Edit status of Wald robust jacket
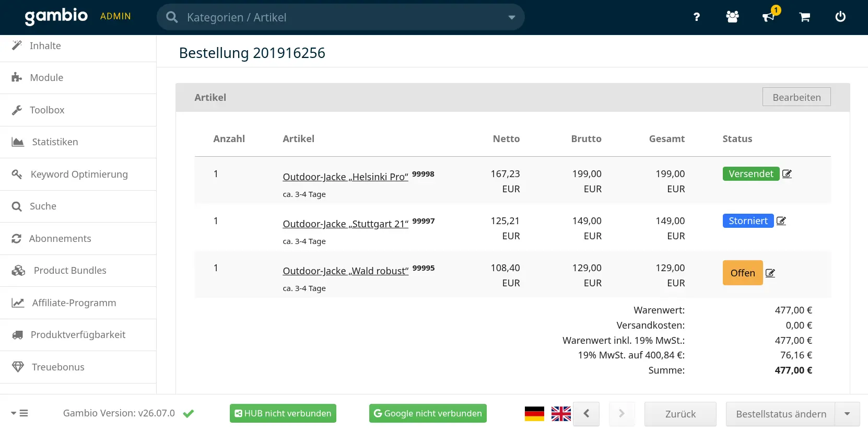 [x=770, y=273]
